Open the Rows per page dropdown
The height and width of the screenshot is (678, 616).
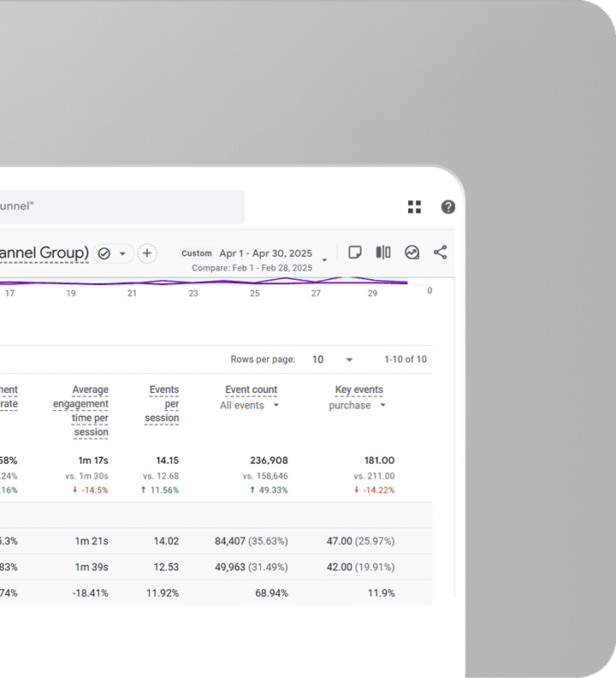click(332, 360)
